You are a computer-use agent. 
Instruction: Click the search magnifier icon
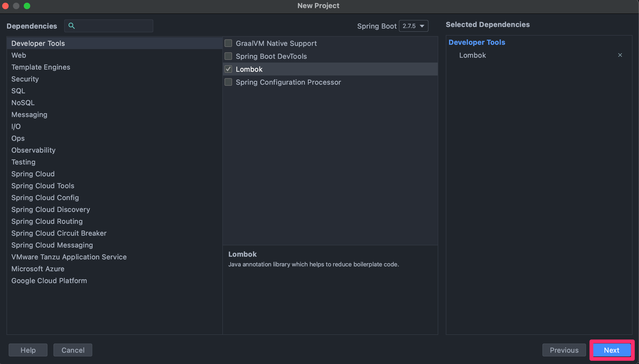72,26
